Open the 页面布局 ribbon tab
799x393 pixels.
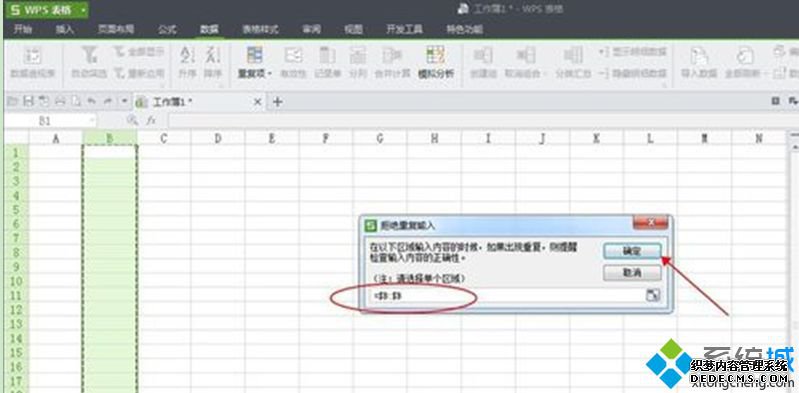[x=116, y=30]
